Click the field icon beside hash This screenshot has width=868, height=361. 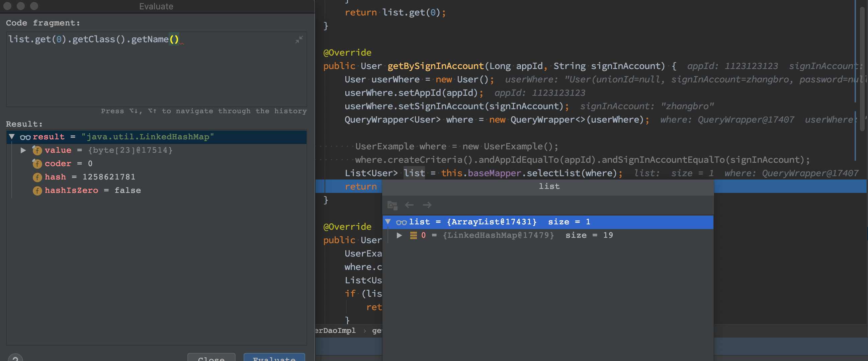tap(37, 177)
